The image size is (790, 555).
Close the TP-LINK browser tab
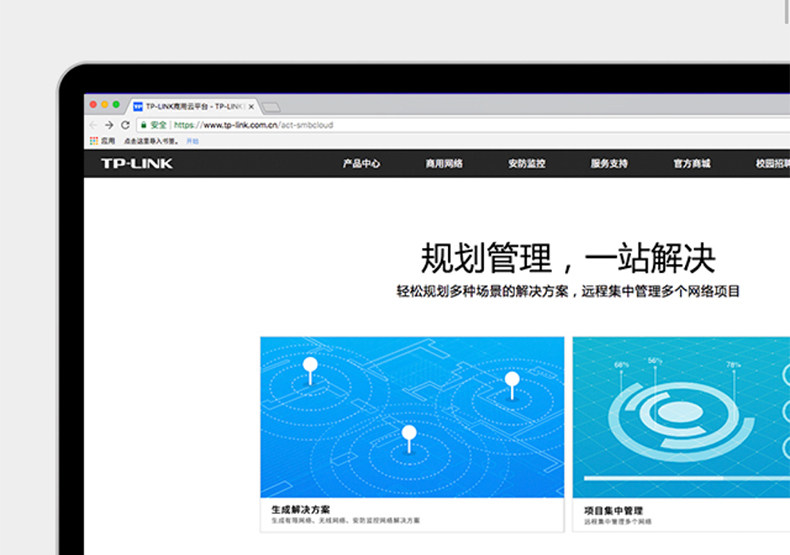[x=251, y=106]
